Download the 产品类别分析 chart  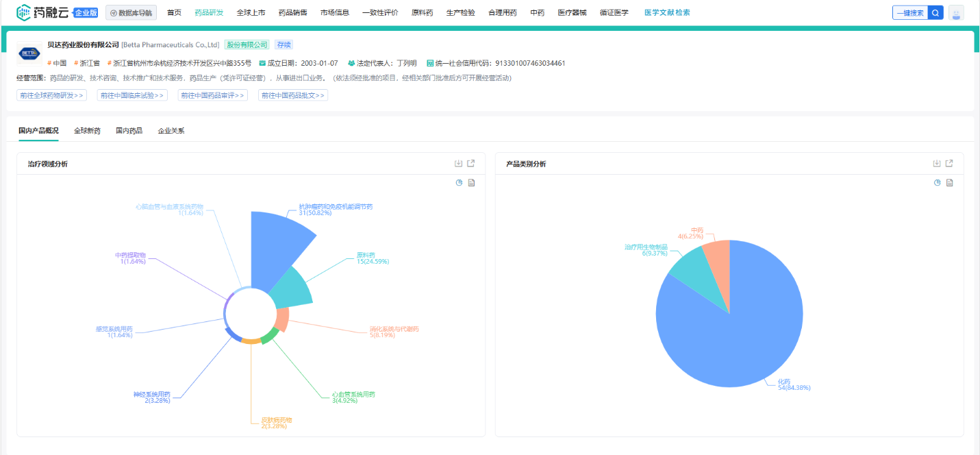point(936,164)
